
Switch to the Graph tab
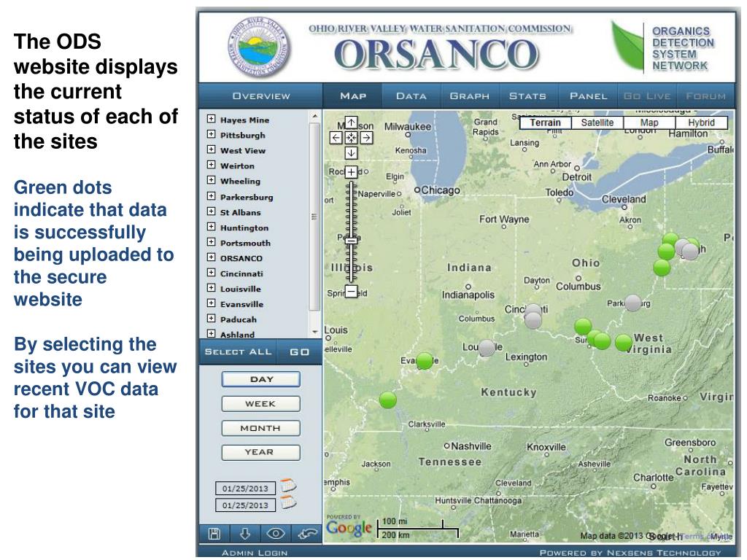(470, 96)
